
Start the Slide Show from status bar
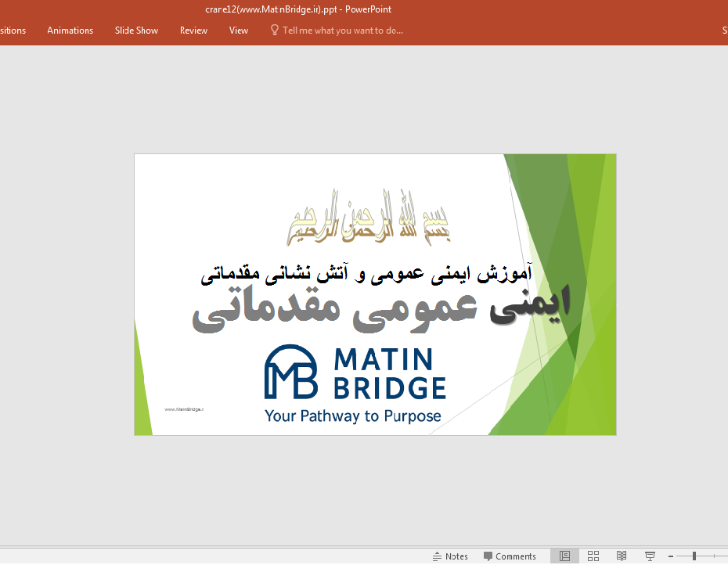tap(650, 556)
